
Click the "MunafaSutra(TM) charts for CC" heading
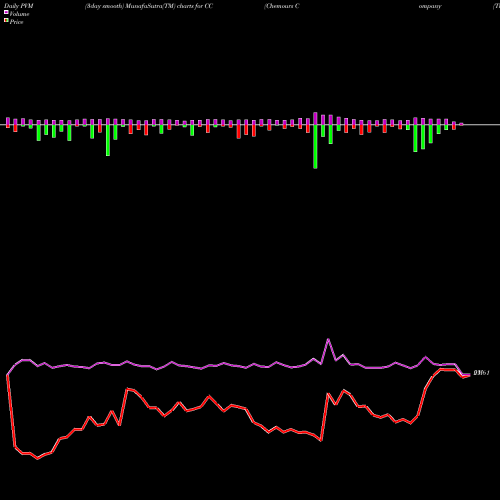(169, 6)
